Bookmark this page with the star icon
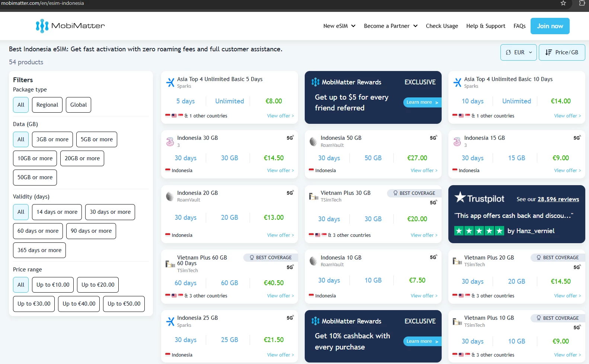 [563, 3]
